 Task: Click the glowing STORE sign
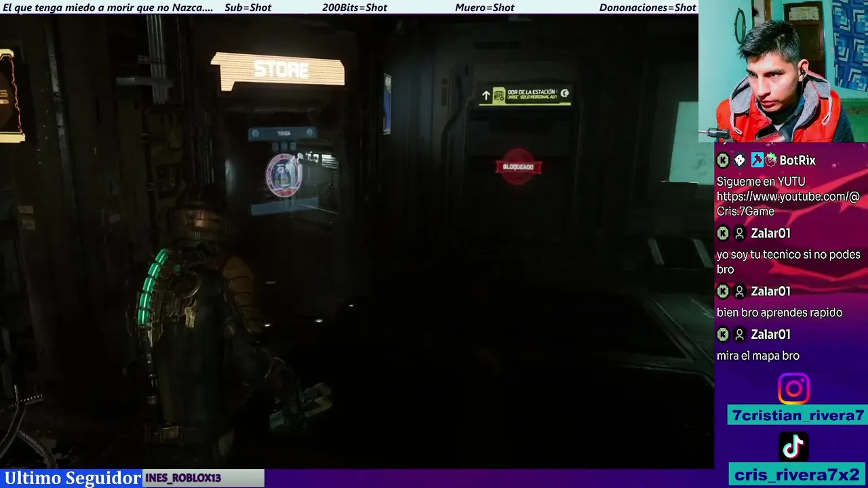click(x=278, y=70)
